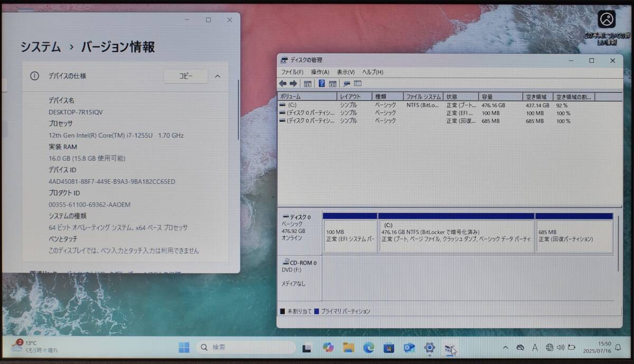The image size is (634, 364).
Task: Show hidden tray icons with the chevron
Action: click(506, 347)
